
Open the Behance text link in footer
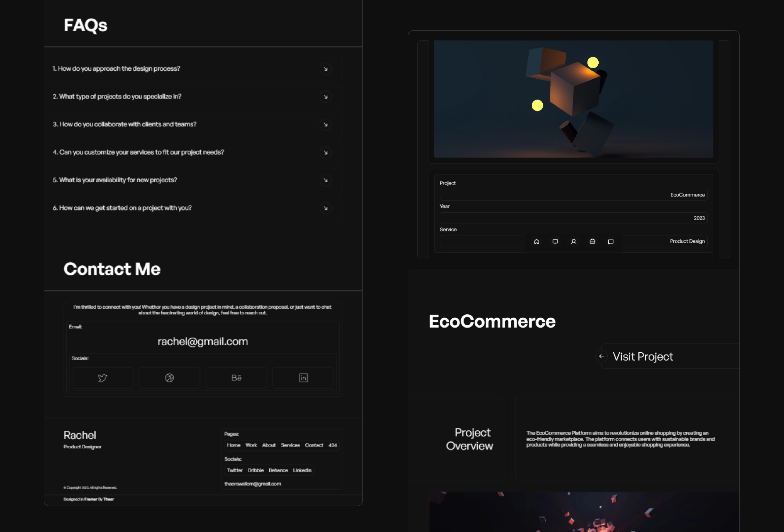[x=278, y=470]
